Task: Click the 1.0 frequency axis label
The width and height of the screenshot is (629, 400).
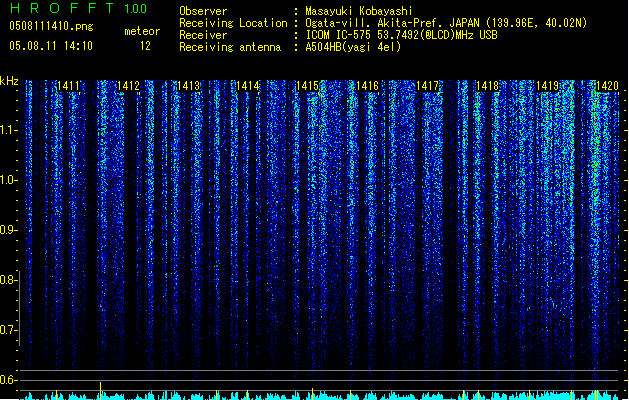Action: coord(8,180)
